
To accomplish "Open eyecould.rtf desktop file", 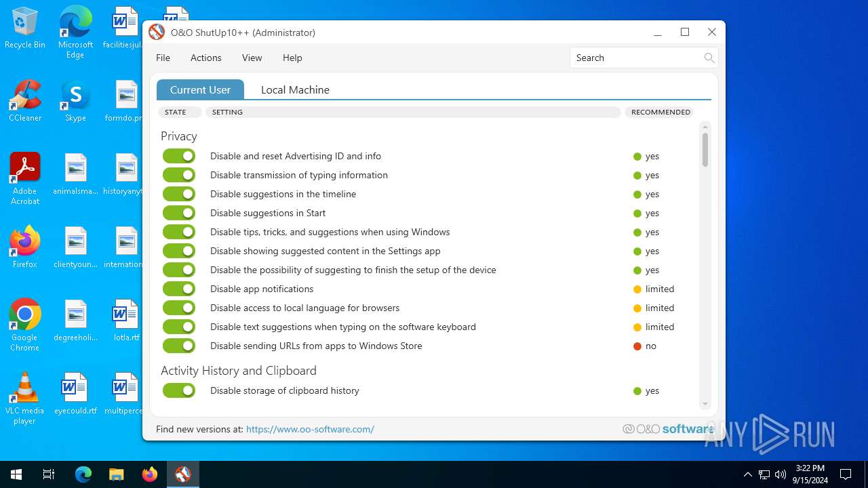I will (75, 394).
